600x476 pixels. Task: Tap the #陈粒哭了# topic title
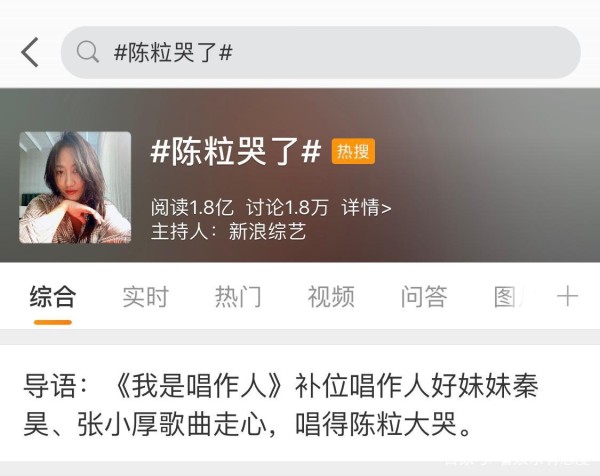(x=236, y=152)
